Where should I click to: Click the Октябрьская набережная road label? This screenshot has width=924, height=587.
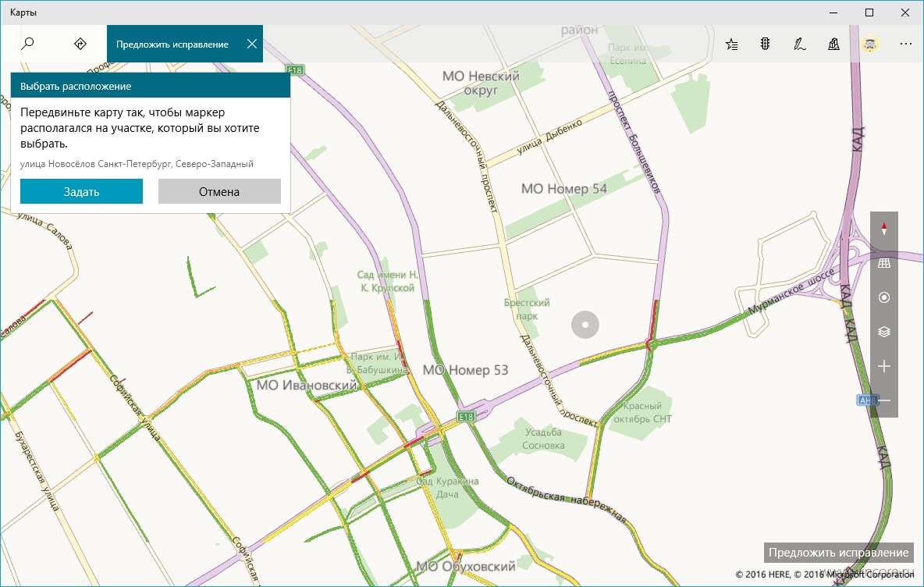566,500
